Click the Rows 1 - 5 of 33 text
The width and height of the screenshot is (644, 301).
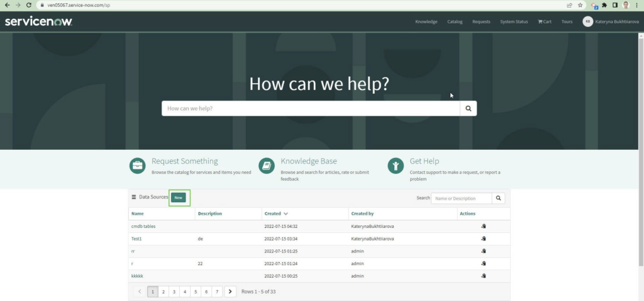click(258, 292)
